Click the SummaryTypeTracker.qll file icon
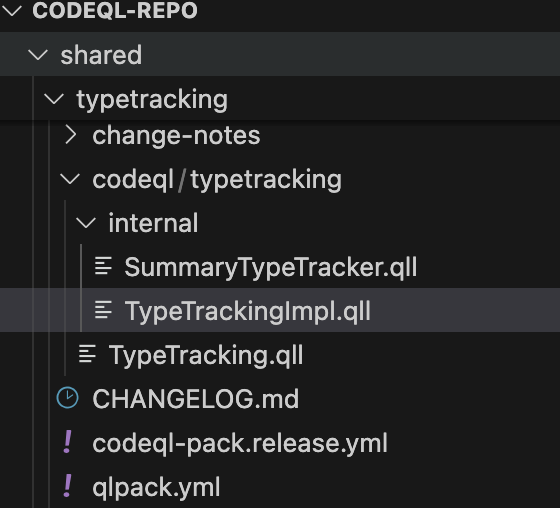Screen dimensions: 560x508 [x=103, y=266]
